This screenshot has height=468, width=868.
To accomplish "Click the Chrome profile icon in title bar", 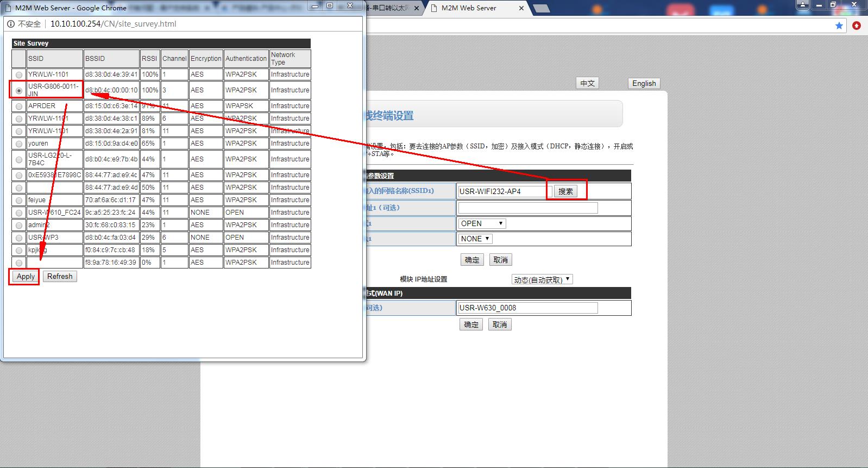I will point(803,5).
